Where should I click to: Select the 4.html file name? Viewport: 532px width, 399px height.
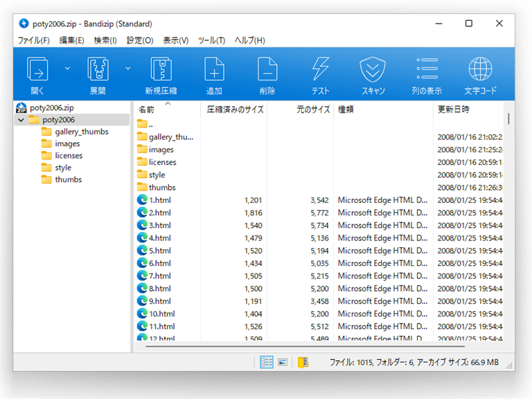(x=160, y=238)
